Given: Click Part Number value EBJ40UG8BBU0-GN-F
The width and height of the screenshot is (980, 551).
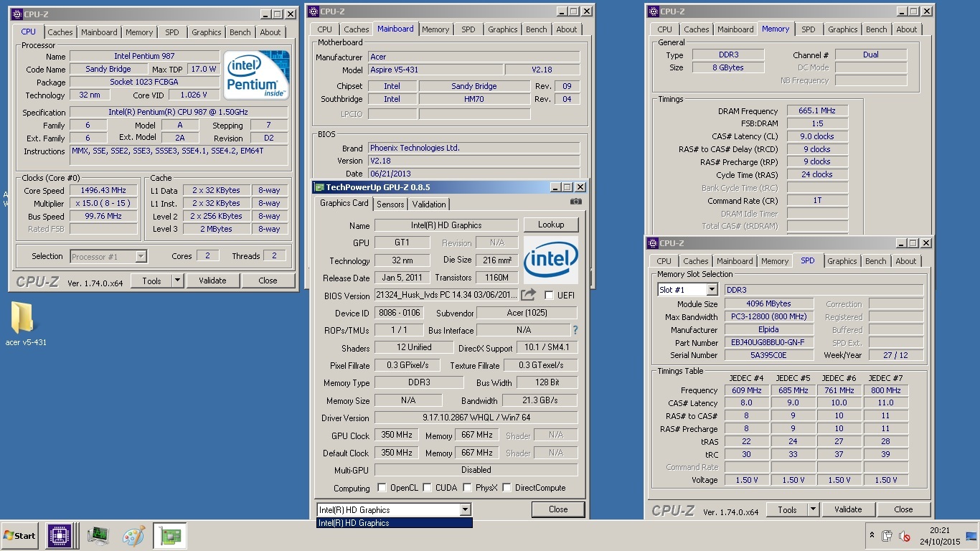Looking at the screenshot, I should tap(768, 343).
